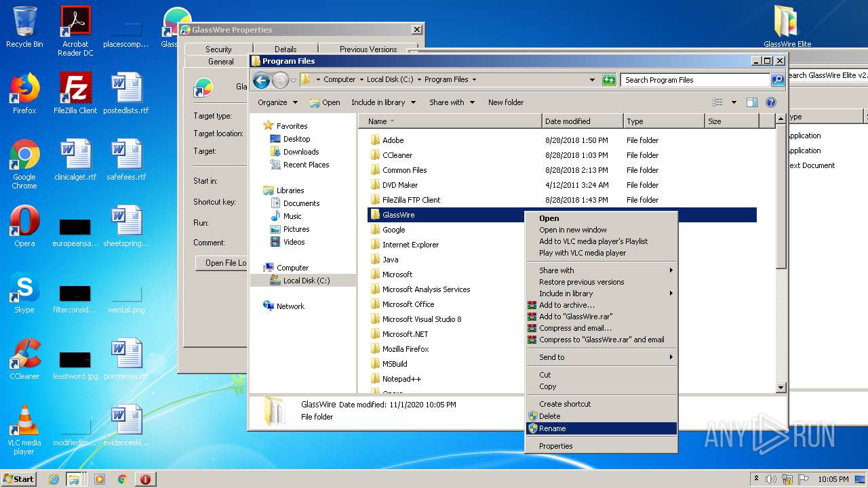Viewport: 868px width, 488px height.
Task: Expand Send to context submenu
Action: 601,357
